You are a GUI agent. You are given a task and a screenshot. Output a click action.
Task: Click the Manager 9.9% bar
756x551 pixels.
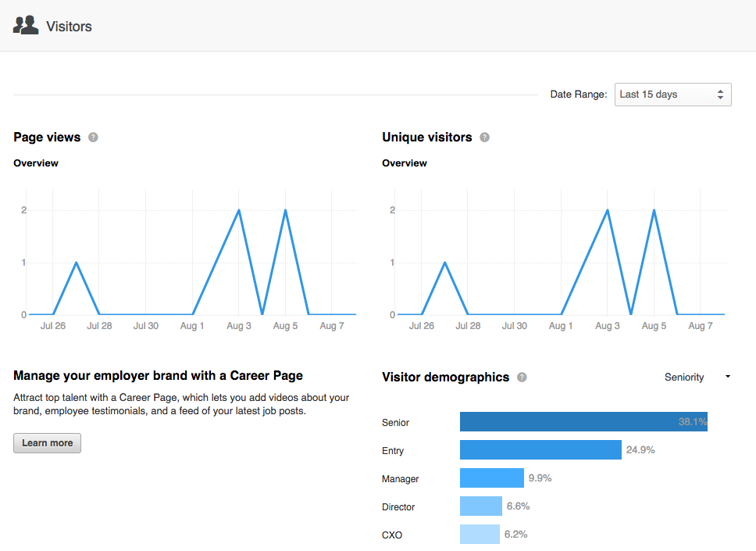[491, 478]
